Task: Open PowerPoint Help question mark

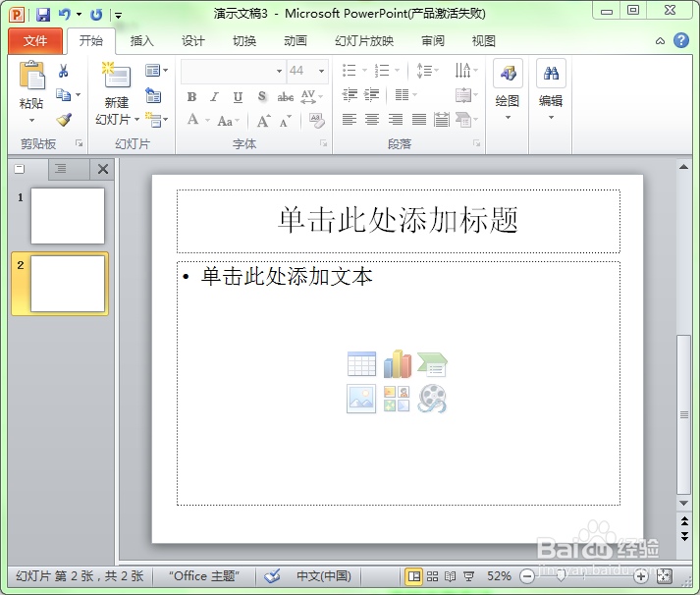Action: pyautogui.click(x=681, y=40)
